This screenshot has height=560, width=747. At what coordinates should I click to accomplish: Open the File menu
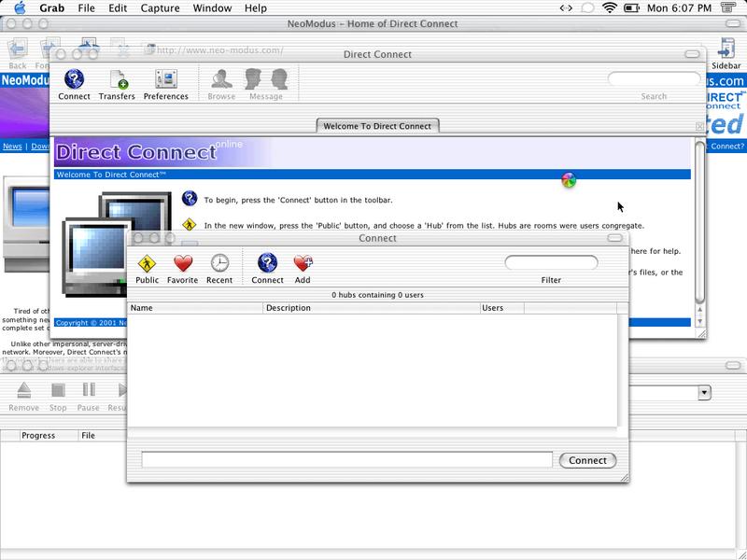coord(86,8)
